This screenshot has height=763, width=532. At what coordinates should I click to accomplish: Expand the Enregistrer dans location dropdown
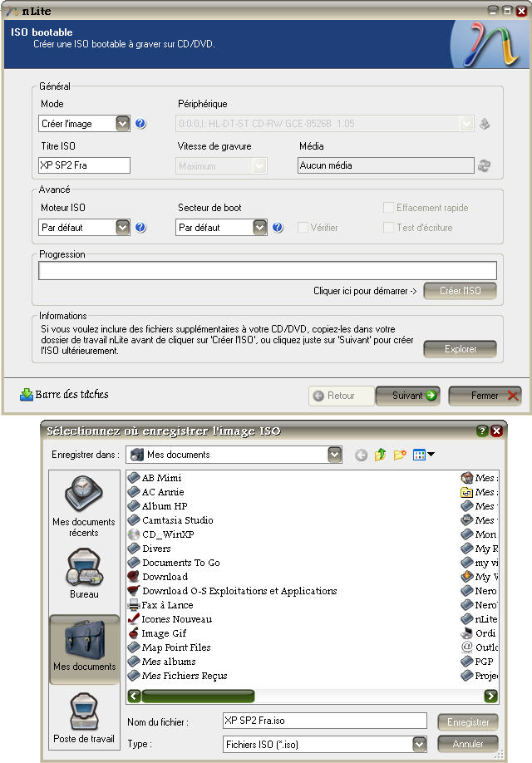point(334,455)
